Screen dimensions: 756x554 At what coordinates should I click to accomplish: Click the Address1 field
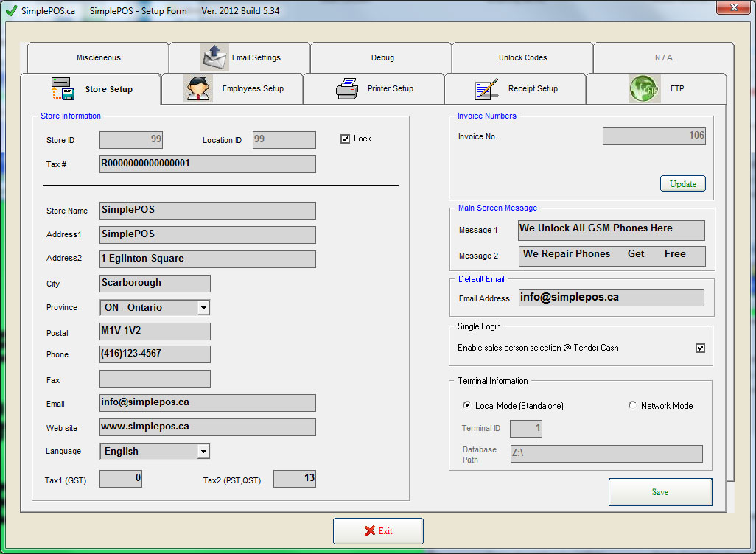[x=208, y=235]
